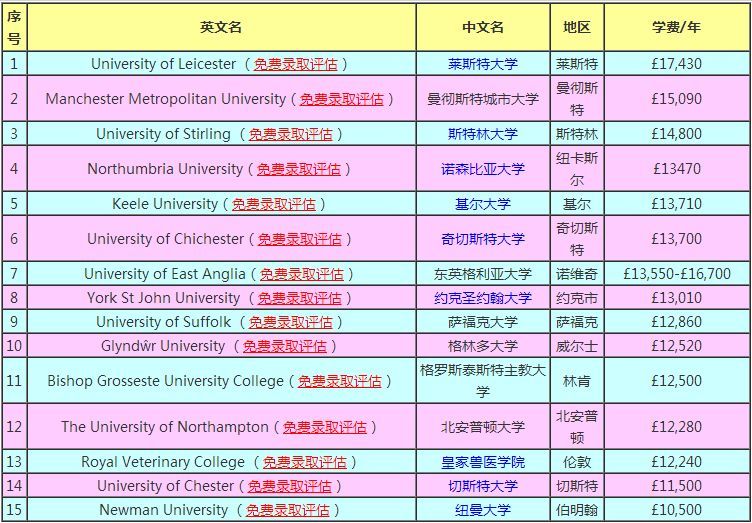752x523 pixels.
Task: Open 免费录取评估 link for Keele University
Action: pos(274,204)
